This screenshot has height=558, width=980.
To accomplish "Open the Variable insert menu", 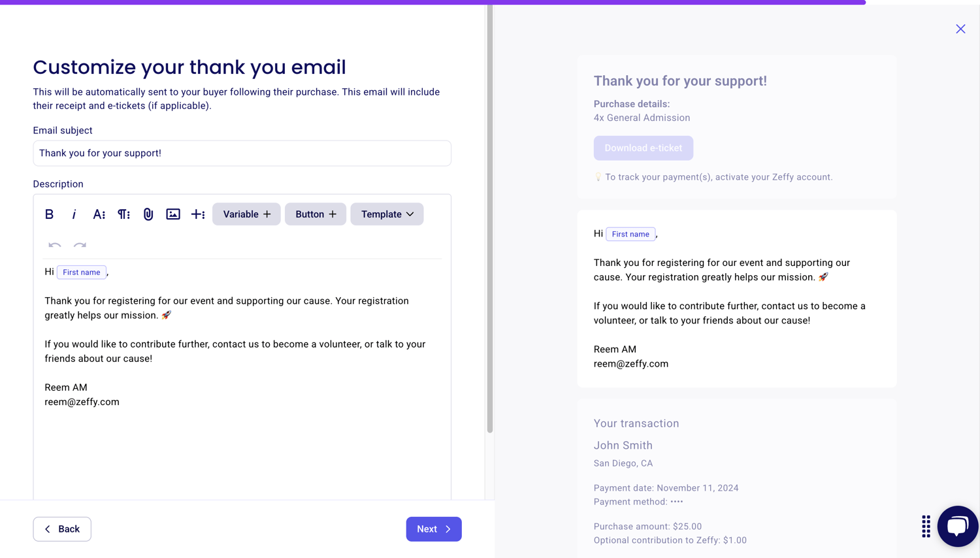I will pos(246,214).
